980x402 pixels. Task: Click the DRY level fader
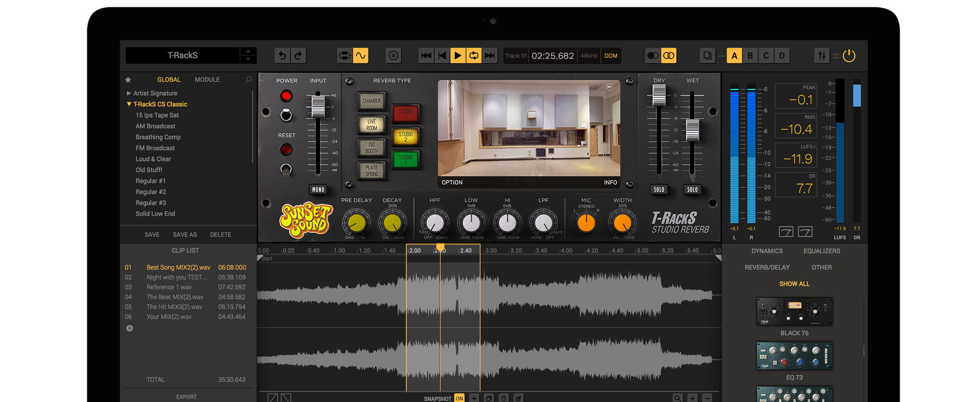coord(659,95)
